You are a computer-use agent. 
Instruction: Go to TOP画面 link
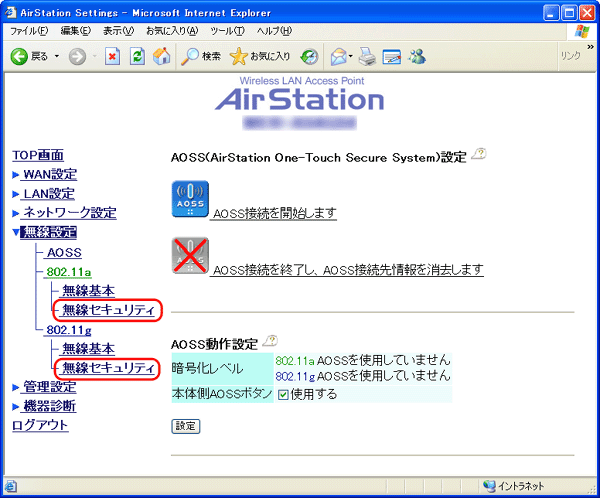(x=38, y=155)
